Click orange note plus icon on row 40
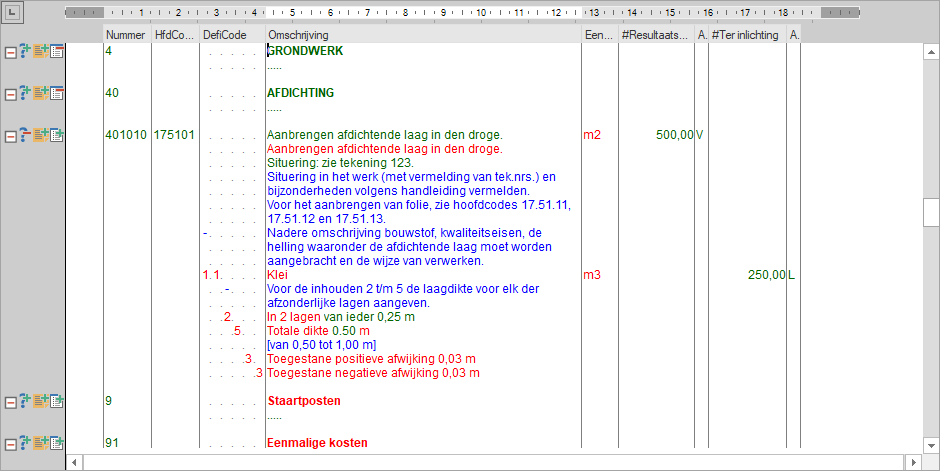The width and height of the screenshot is (940, 471). [41, 93]
